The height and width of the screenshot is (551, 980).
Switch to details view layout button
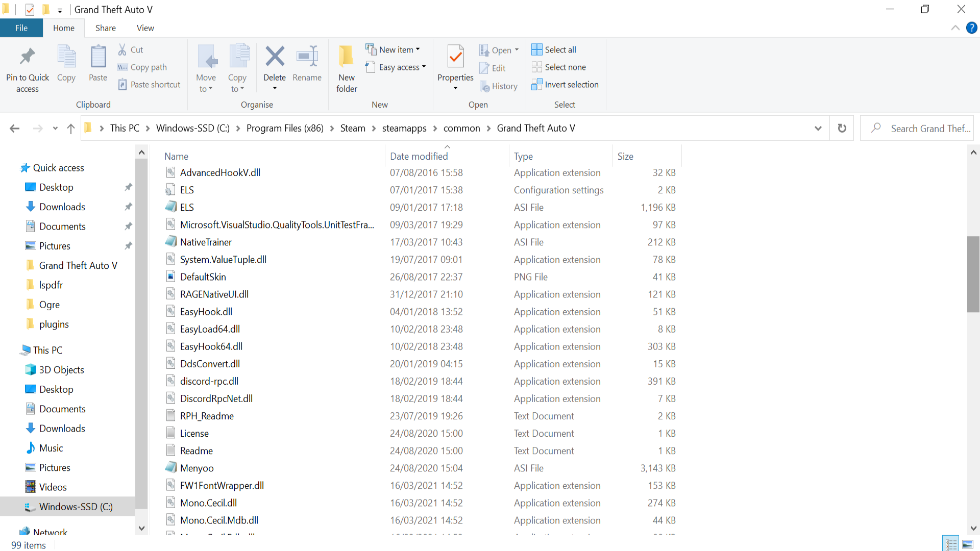pyautogui.click(x=951, y=544)
